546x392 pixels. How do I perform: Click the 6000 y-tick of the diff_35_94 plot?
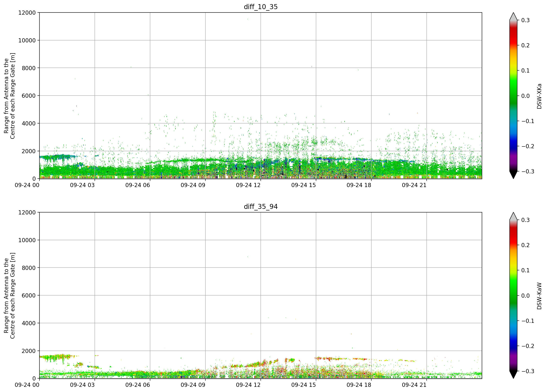click(29, 295)
